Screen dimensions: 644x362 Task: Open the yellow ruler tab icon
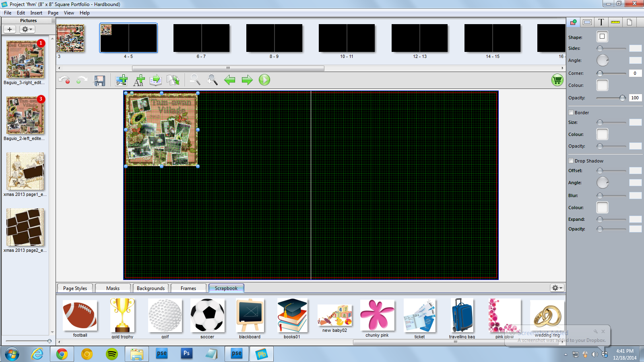click(x=615, y=22)
